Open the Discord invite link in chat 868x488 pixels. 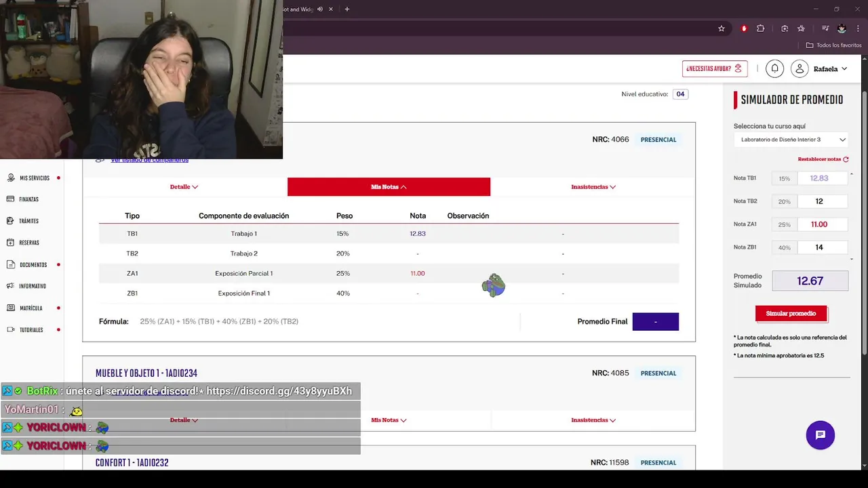pos(279,391)
